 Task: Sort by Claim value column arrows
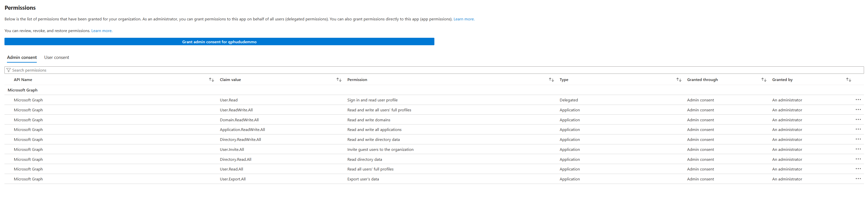pos(339,80)
